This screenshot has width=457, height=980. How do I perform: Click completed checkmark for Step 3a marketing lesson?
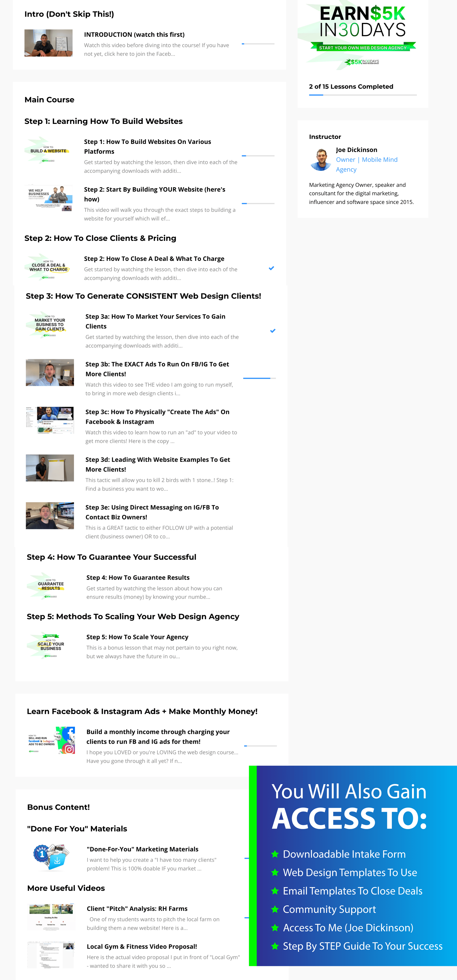click(273, 331)
